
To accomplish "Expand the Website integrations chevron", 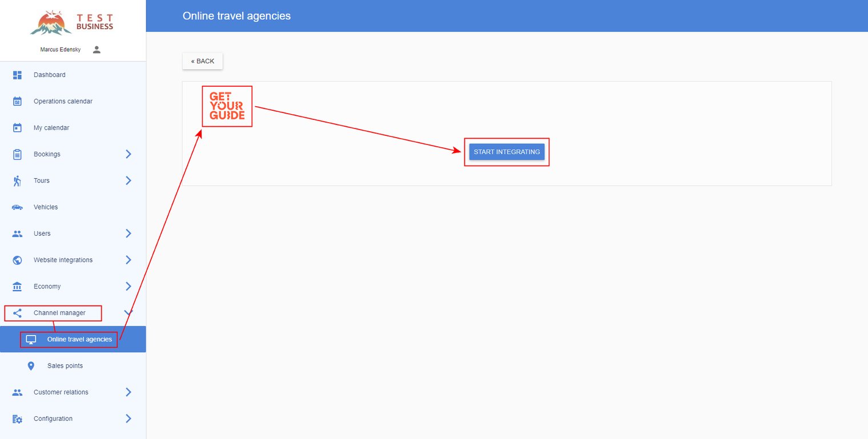I will pyautogui.click(x=128, y=260).
